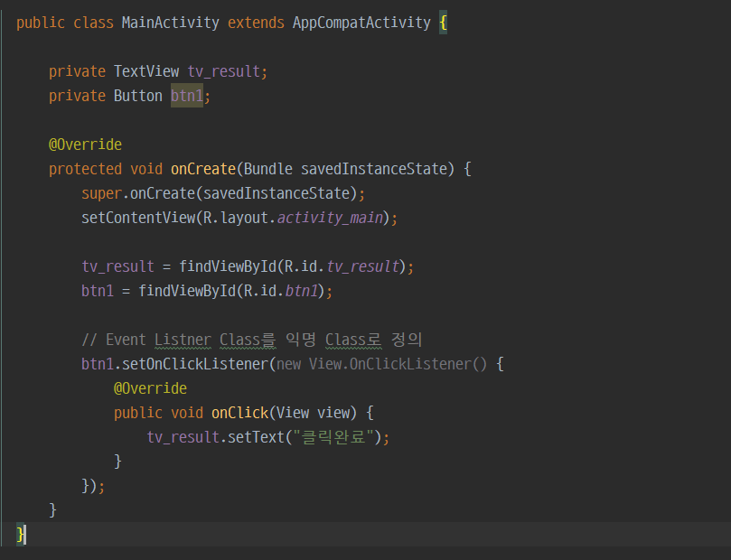Click the Button type keyword
Screen dimensions: 731x560
coord(138,96)
